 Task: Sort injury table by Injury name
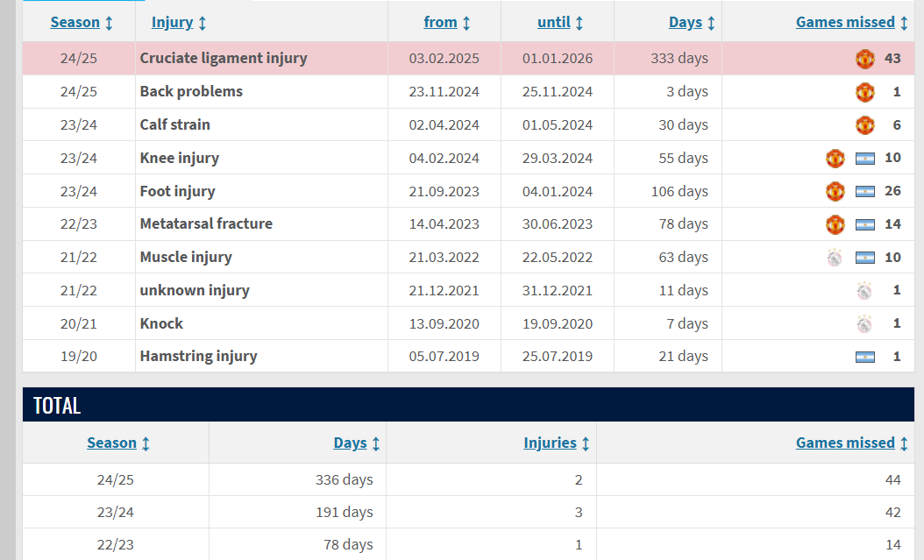point(179,23)
